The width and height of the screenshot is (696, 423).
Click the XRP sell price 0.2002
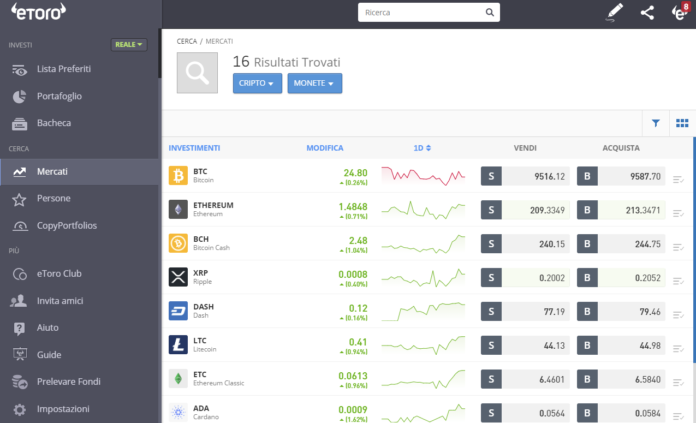tap(552, 278)
